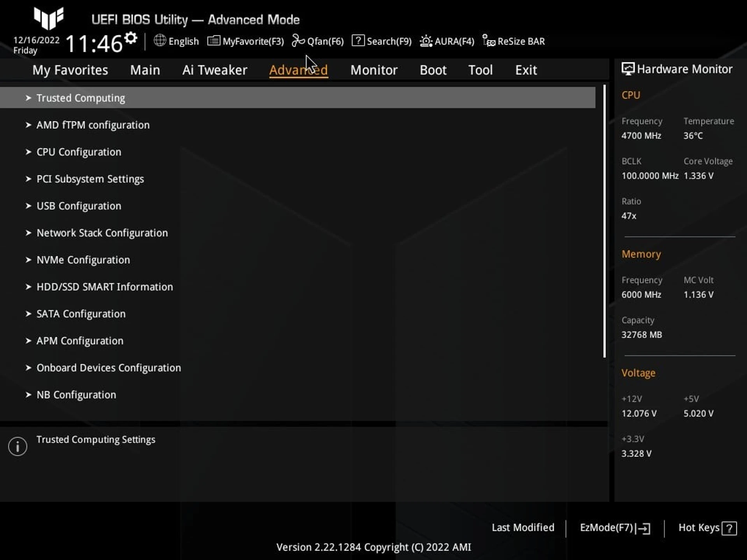Click ReSize BAR label
The height and width of the screenshot is (560, 747).
point(521,41)
